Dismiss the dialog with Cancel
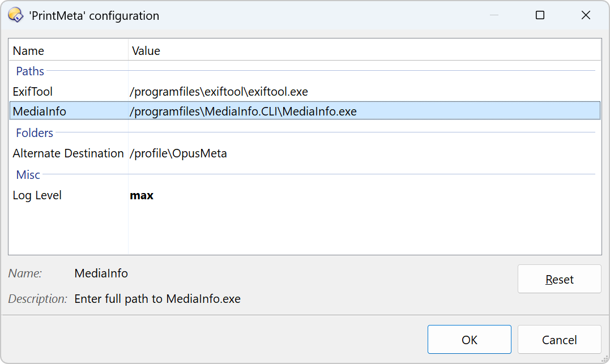This screenshot has width=610, height=364. click(x=559, y=340)
